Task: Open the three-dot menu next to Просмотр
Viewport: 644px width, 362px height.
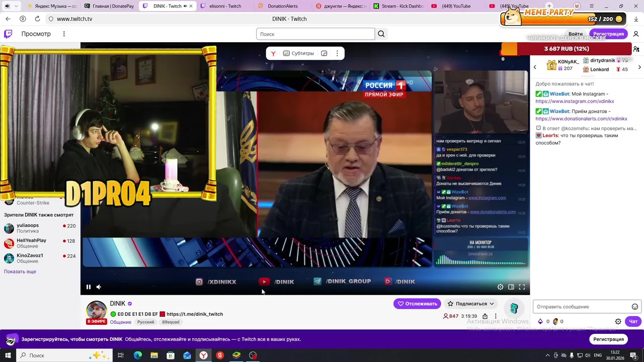Action: tap(64, 34)
